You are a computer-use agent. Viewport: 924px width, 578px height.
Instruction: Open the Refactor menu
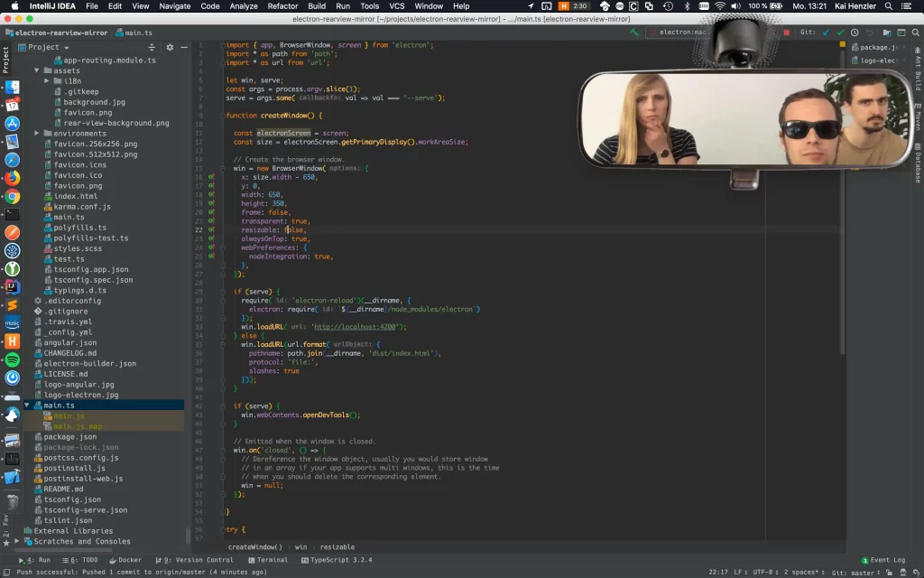282,6
